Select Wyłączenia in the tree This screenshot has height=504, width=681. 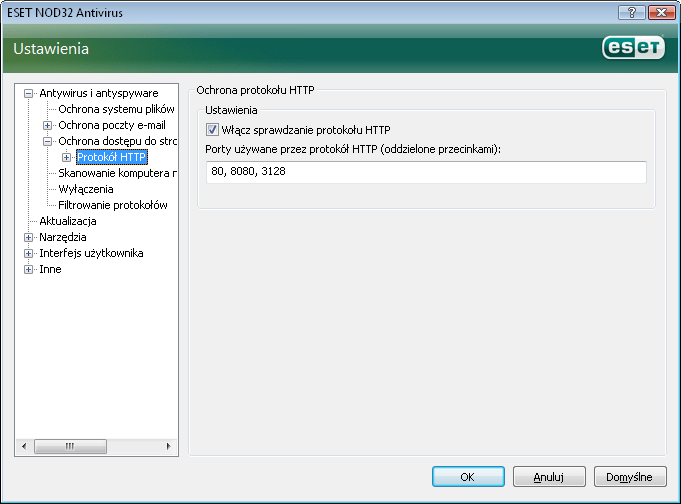[86, 189]
